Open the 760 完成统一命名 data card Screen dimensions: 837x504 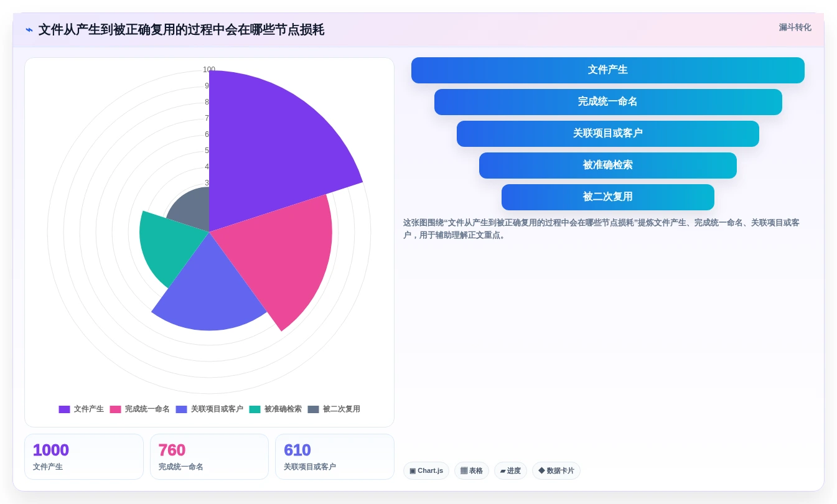pos(209,457)
